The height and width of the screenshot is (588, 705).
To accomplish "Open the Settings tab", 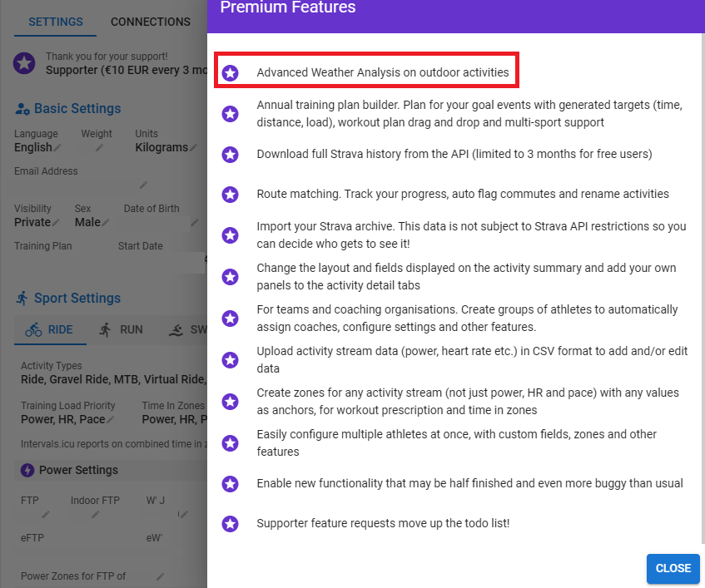I will (56, 22).
